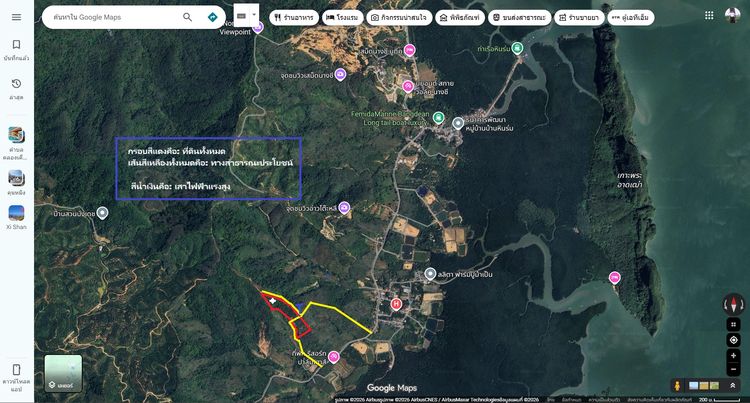
Task: Zoom in with the plus button
Action: pos(733,356)
